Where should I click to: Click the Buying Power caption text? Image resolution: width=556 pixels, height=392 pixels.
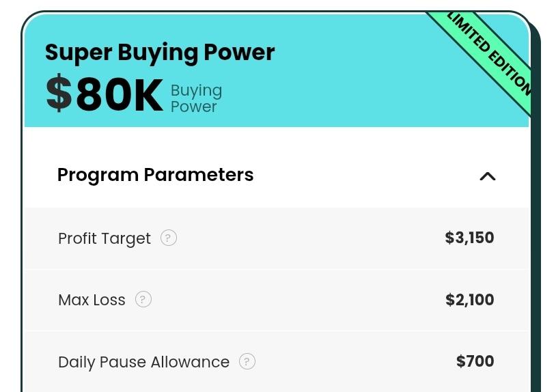[x=196, y=98]
